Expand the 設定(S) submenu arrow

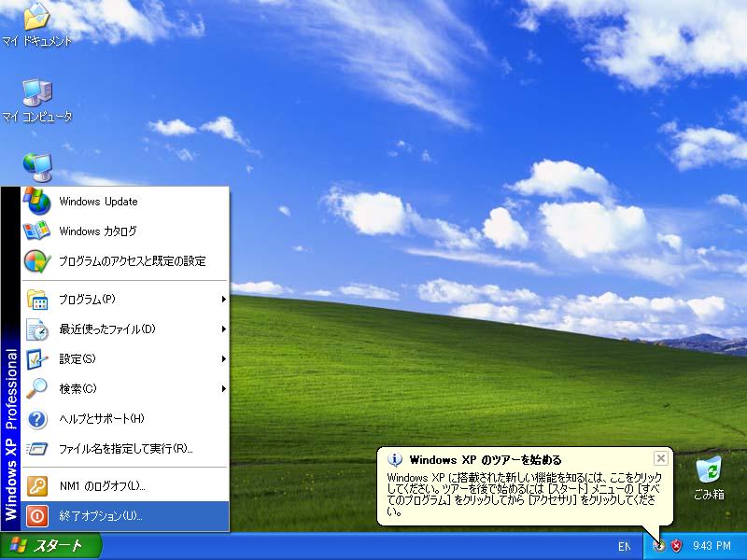(x=223, y=359)
